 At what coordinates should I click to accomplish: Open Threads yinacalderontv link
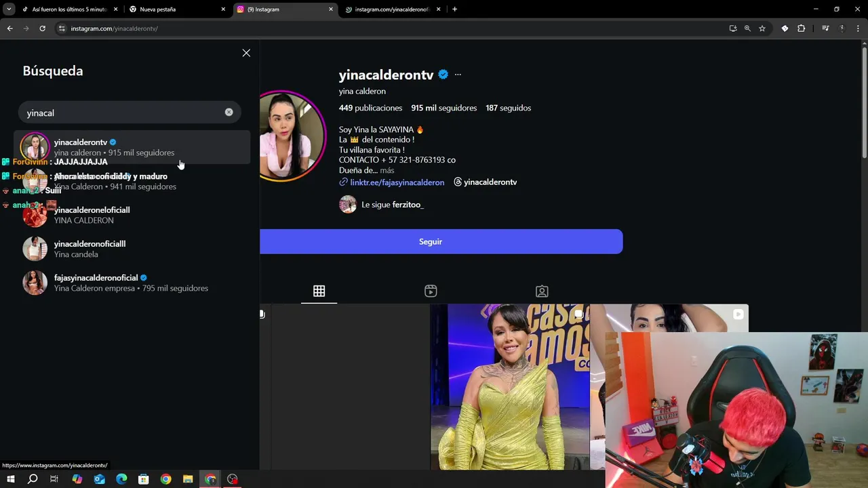tap(486, 182)
